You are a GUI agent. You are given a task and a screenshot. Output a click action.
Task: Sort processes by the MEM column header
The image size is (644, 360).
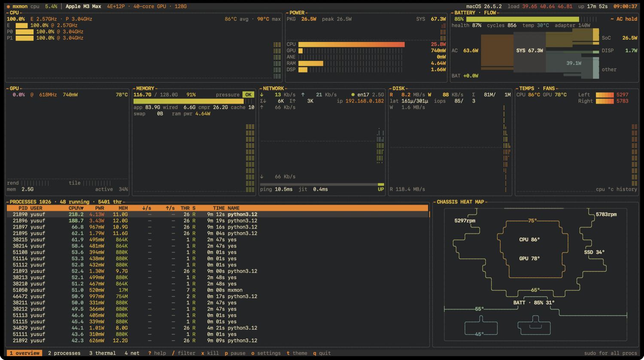[123, 208]
